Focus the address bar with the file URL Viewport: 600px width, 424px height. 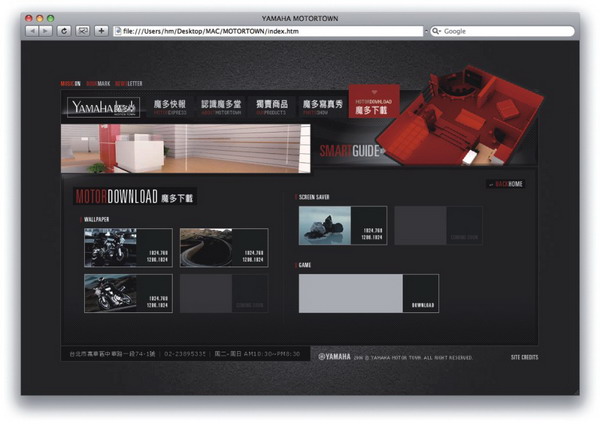(x=268, y=31)
